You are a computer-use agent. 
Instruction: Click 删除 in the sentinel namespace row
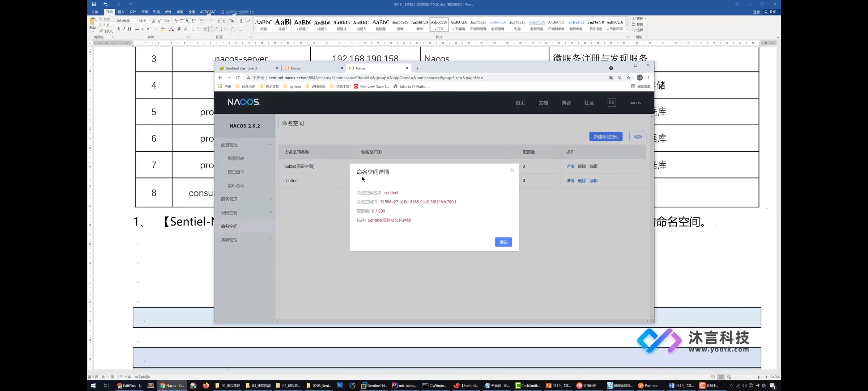pyautogui.click(x=582, y=181)
